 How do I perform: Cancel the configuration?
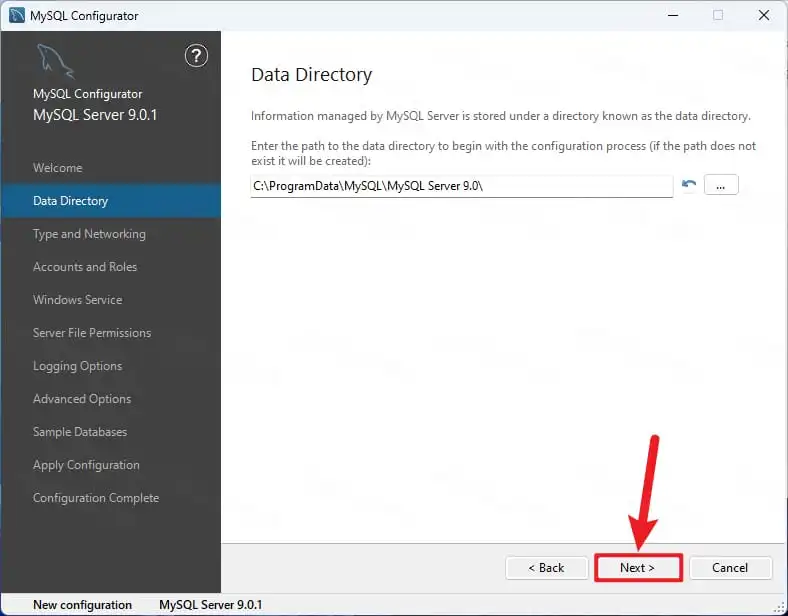coord(730,568)
